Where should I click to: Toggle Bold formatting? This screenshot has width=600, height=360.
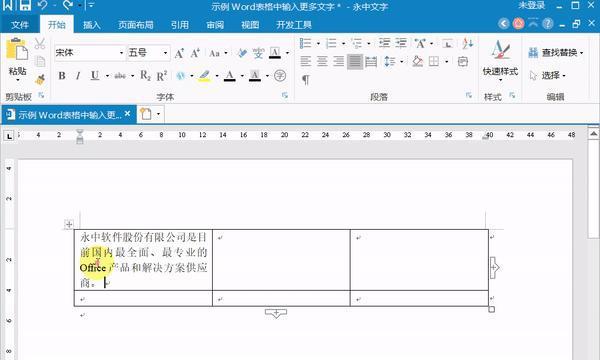(x=62, y=76)
